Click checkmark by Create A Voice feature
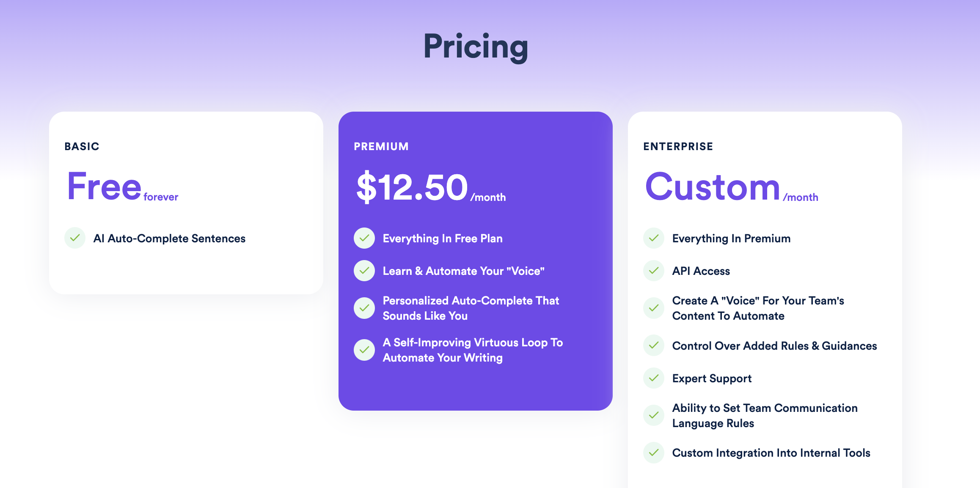The image size is (980, 488). coord(654,308)
